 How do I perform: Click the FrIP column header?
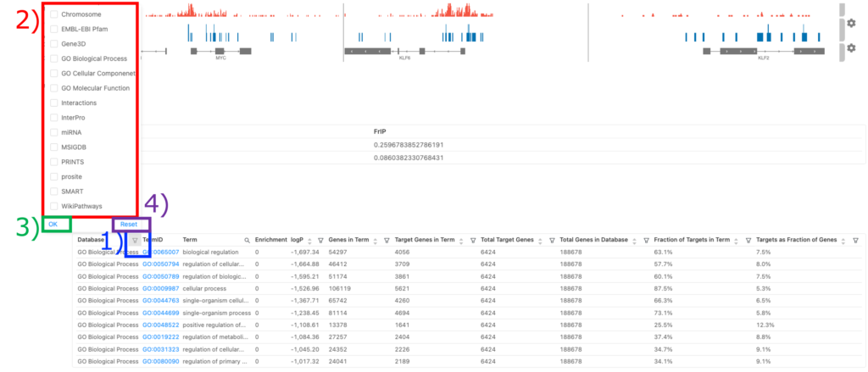point(379,132)
